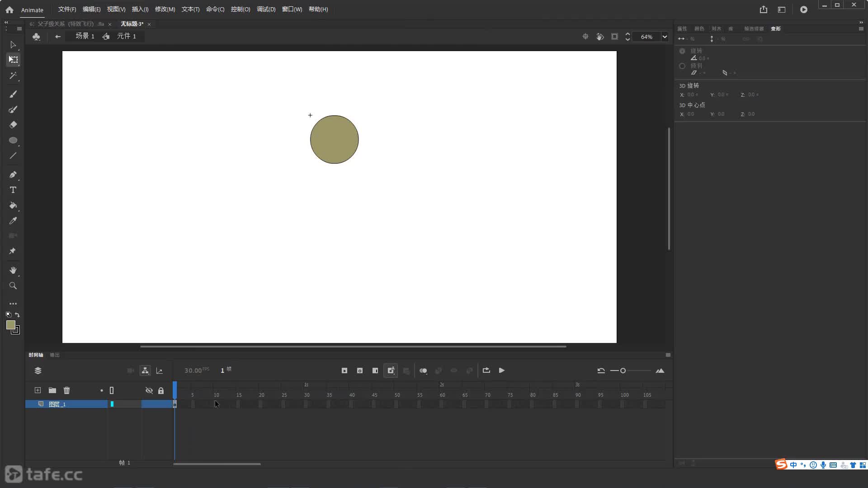
Task: Click the delete layer trash button
Action: point(66,390)
